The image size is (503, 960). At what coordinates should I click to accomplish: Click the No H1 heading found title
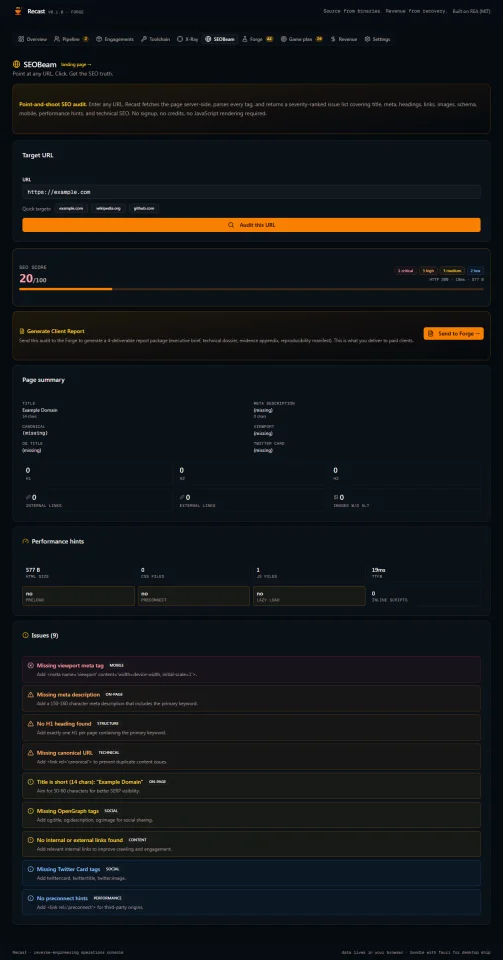[x=64, y=724]
